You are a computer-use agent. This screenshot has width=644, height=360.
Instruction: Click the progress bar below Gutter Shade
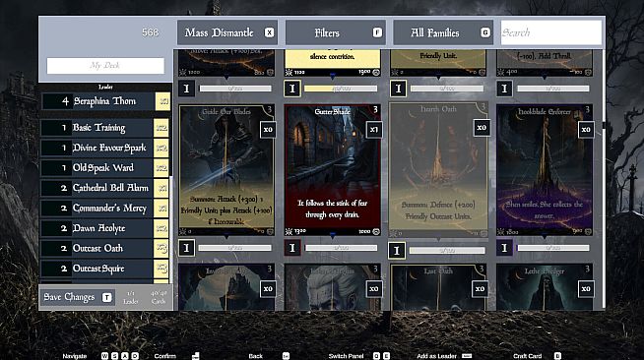(x=341, y=248)
